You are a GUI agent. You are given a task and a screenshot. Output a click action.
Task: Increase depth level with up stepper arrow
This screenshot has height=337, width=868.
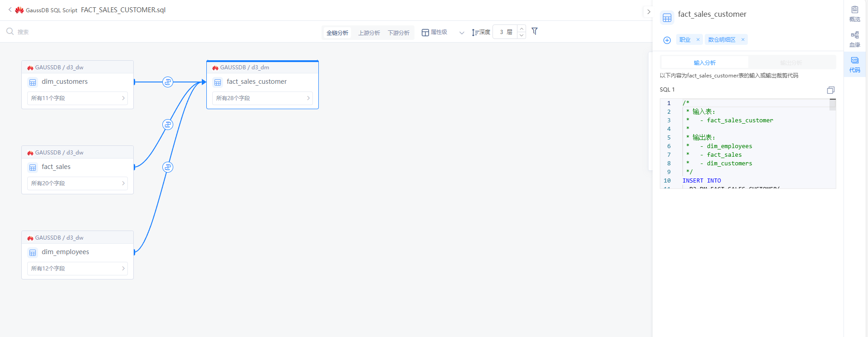[522, 29]
